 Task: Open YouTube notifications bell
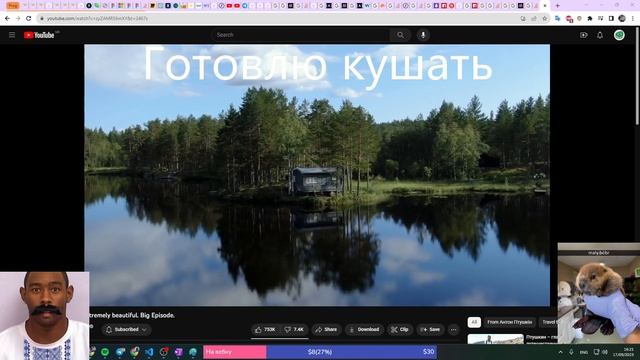[600, 35]
